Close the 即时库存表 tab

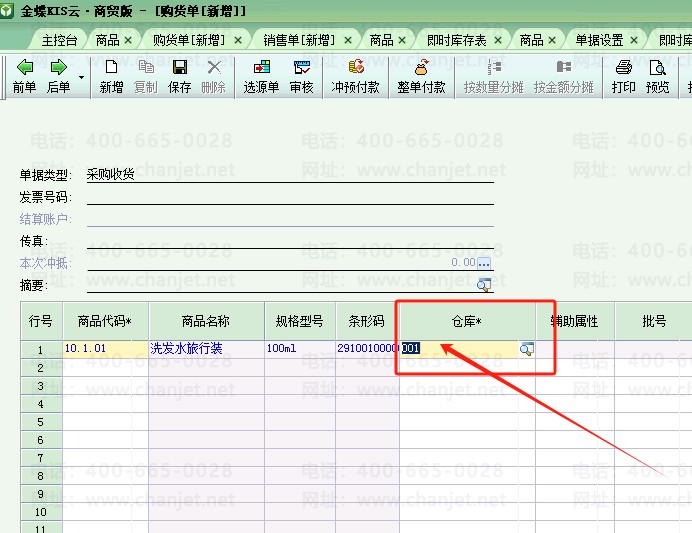498,41
